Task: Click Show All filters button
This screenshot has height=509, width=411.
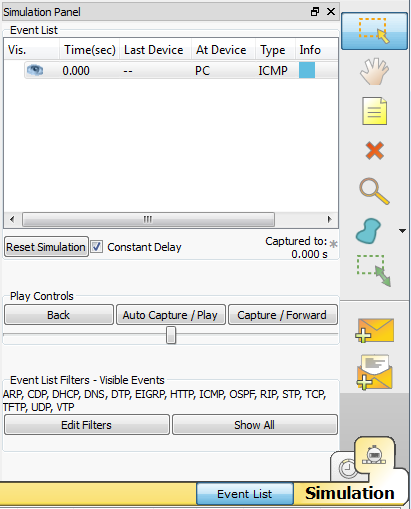Action: (x=255, y=425)
